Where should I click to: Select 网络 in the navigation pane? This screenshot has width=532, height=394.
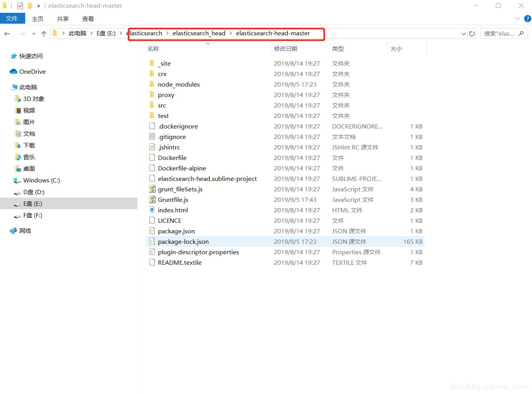pos(25,231)
